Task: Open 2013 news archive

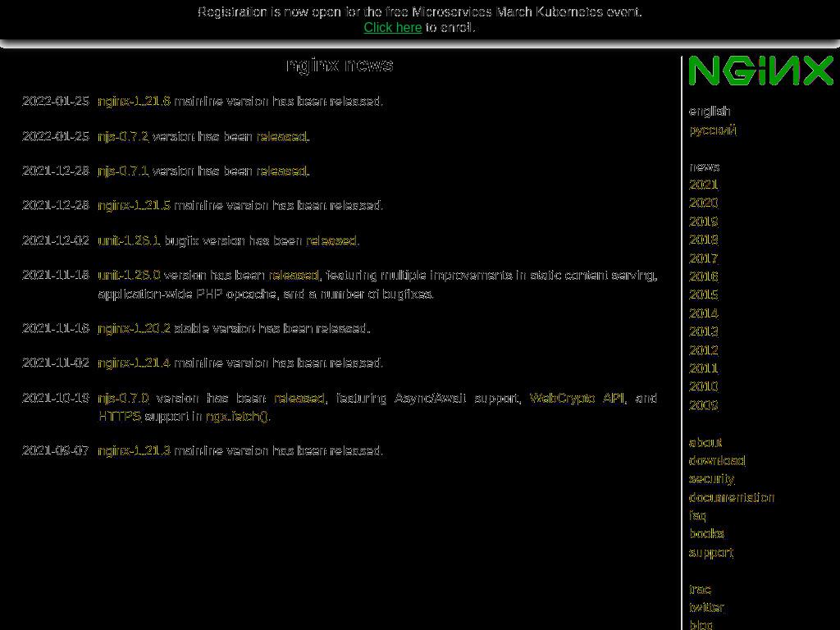Action: 703,331
